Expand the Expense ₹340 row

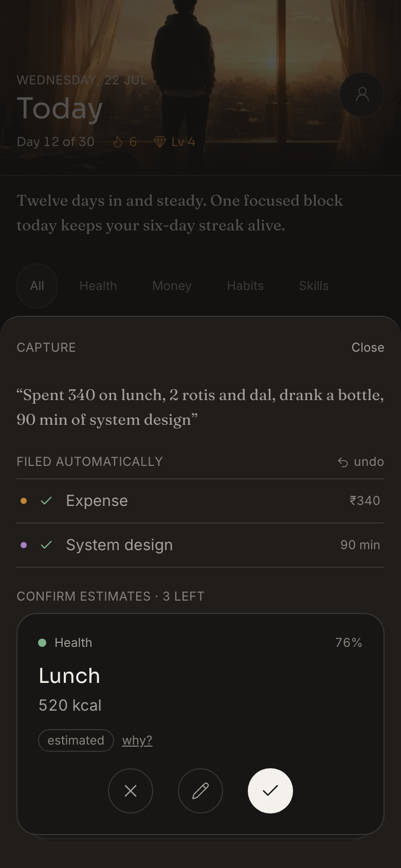(200, 501)
